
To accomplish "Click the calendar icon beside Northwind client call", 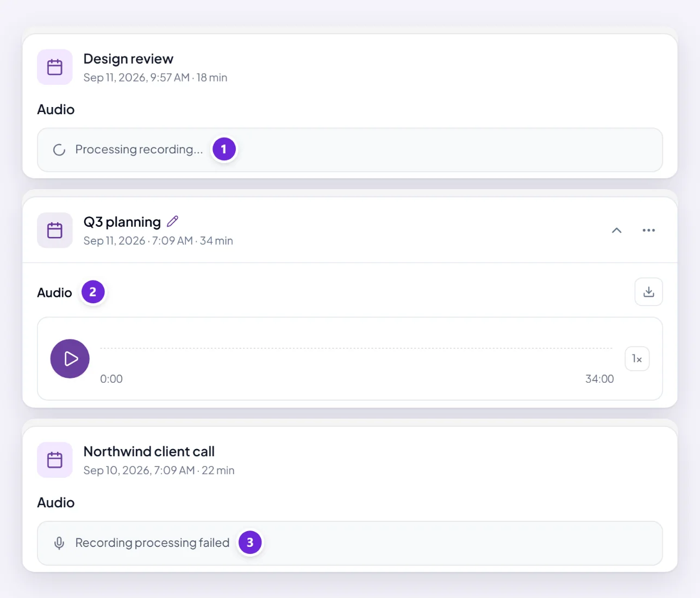I will click(x=55, y=460).
